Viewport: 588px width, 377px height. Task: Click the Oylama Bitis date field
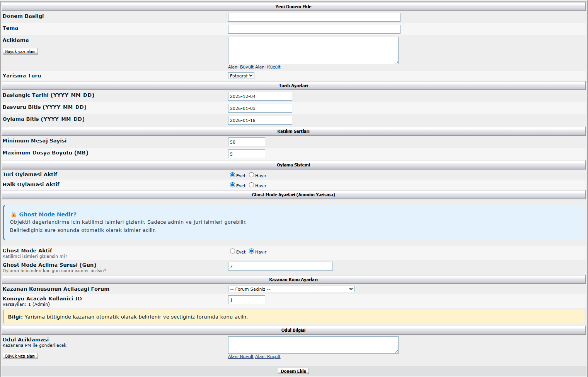pyautogui.click(x=260, y=120)
